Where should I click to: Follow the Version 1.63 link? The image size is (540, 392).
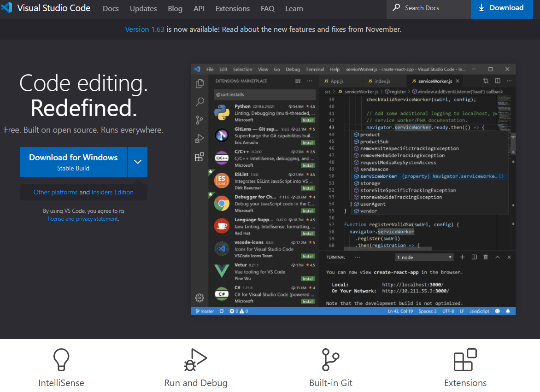[145, 29]
